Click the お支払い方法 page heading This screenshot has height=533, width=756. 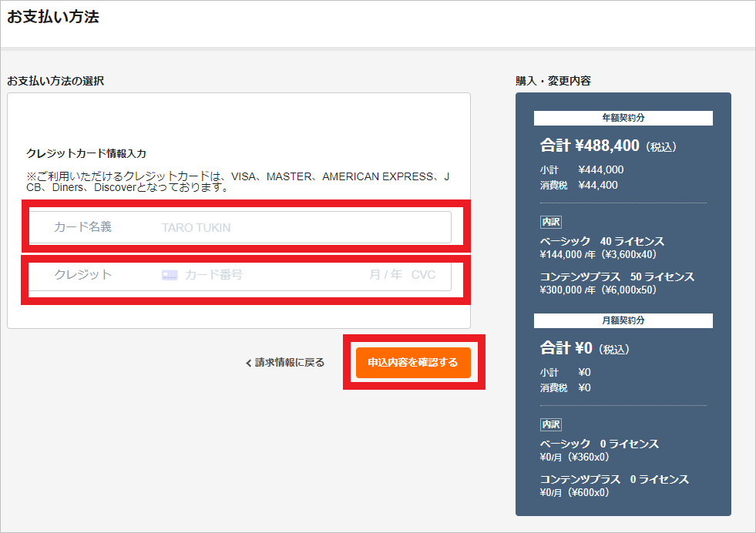coord(53,17)
